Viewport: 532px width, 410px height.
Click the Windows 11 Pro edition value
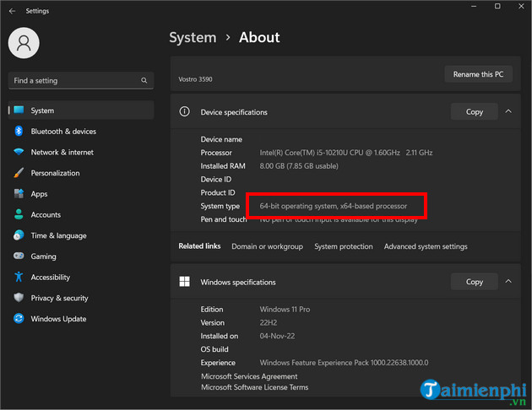(285, 310)
